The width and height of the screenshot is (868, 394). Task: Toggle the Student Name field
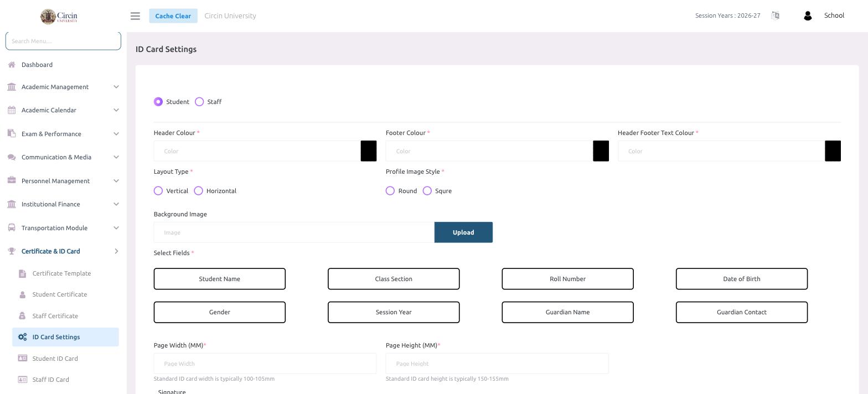tap(220, 279)
